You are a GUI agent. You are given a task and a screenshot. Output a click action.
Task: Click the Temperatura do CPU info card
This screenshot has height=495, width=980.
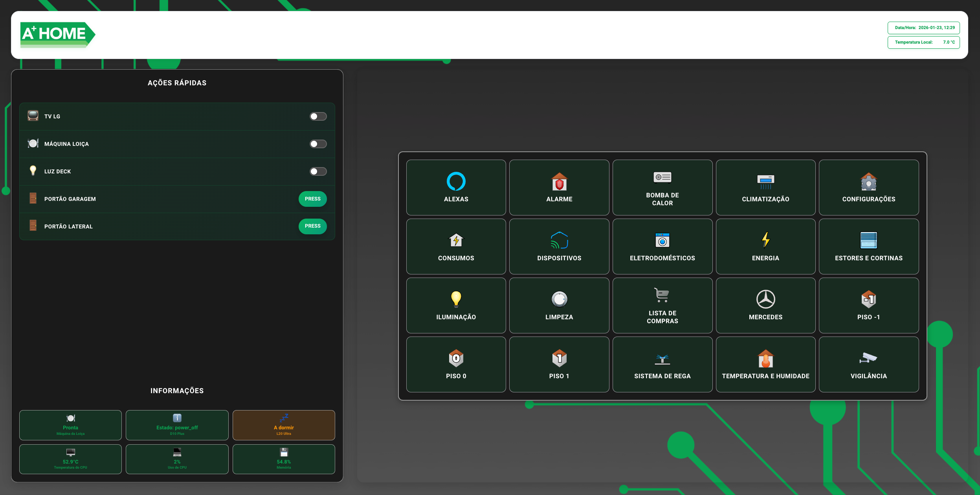tap(70, 459)
